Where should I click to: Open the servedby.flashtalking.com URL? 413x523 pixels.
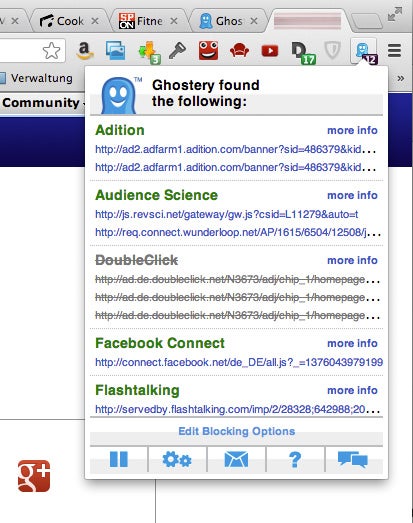click(x=237, y=409)
